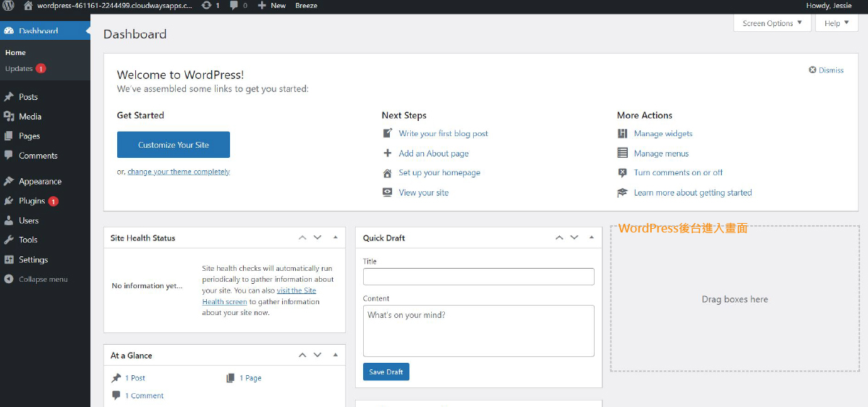Screen dimensions: 868x407
Task: Go to Appearance in sidebar
Action: point(40,181)
